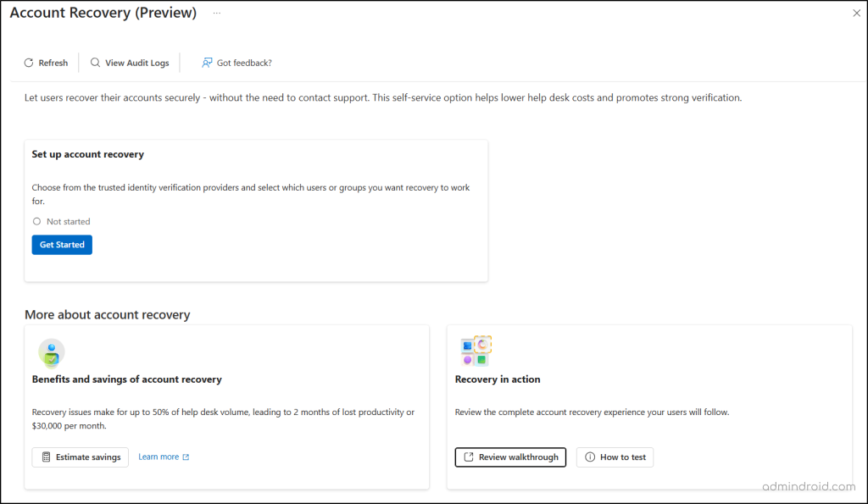Viewport: 868px width, 504px height.
Task: Click the magnifier icon beside View Audit Logs
Action: 93,62
